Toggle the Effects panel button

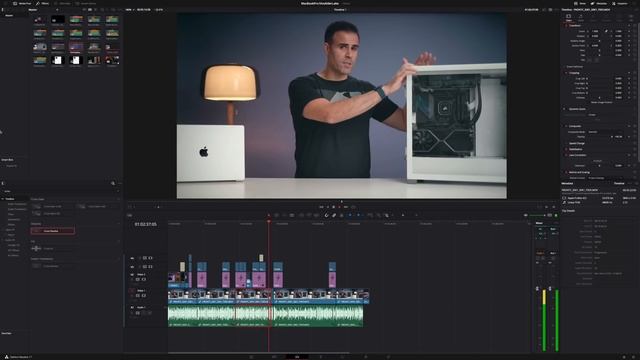pyautogui.click(x=42, y=3)
